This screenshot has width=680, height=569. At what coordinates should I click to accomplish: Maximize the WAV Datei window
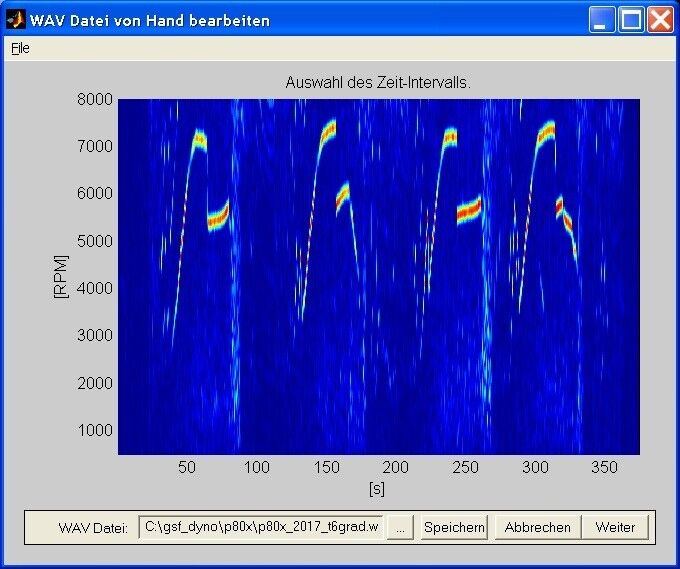point(631,19)
